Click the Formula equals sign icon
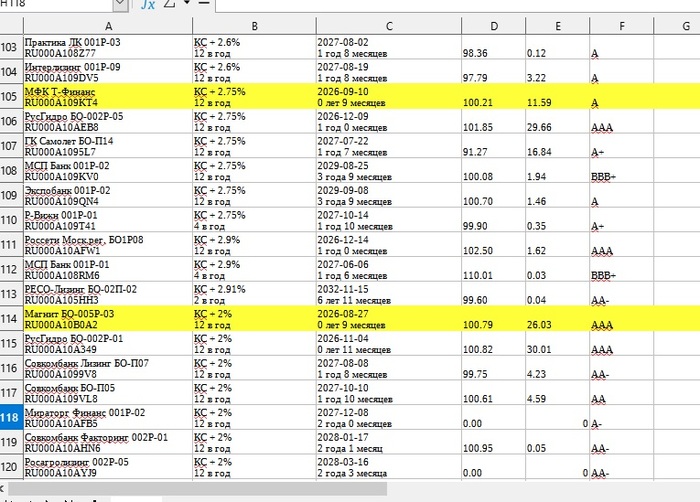700x502 pixels. [x=204, y=5]
